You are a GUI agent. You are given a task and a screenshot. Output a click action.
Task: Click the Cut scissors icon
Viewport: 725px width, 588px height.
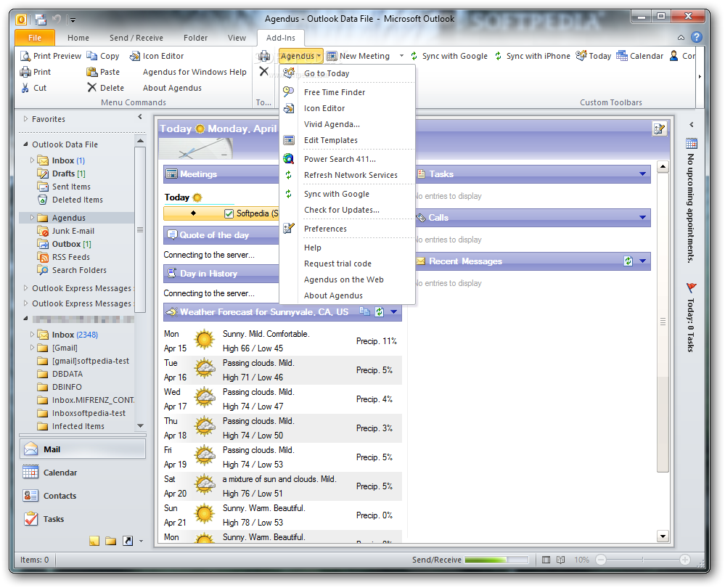25,88
